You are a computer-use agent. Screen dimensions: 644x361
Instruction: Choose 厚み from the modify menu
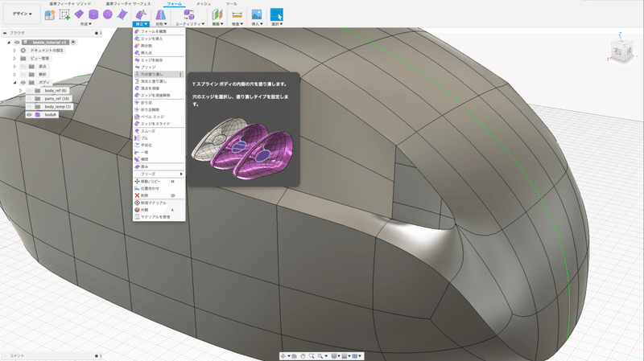click(x=159, y=167)
